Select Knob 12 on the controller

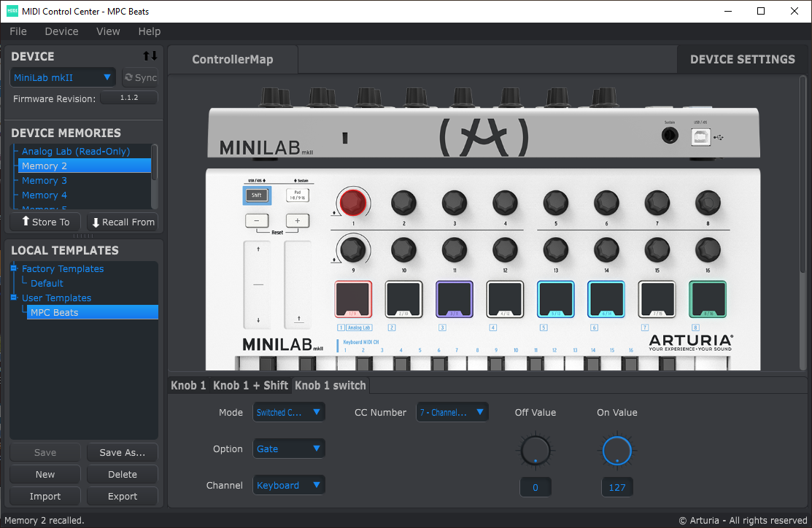coord(505,249)
